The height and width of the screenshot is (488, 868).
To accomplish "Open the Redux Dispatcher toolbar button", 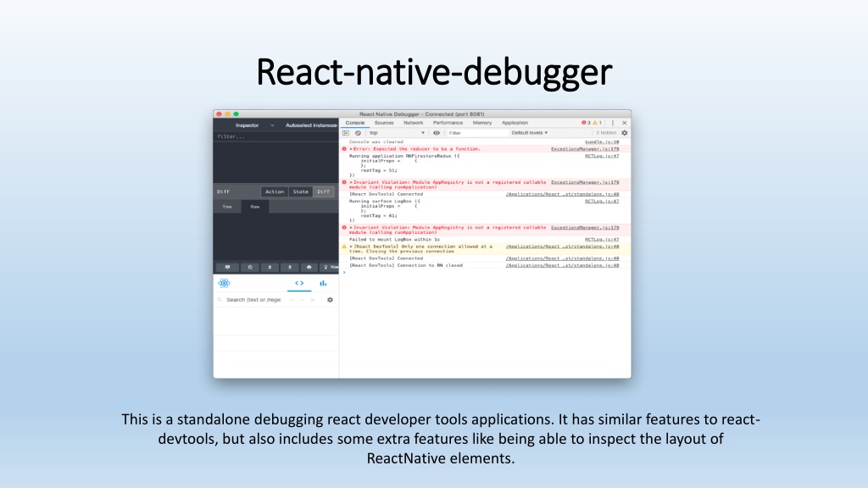I will point(227,267).
